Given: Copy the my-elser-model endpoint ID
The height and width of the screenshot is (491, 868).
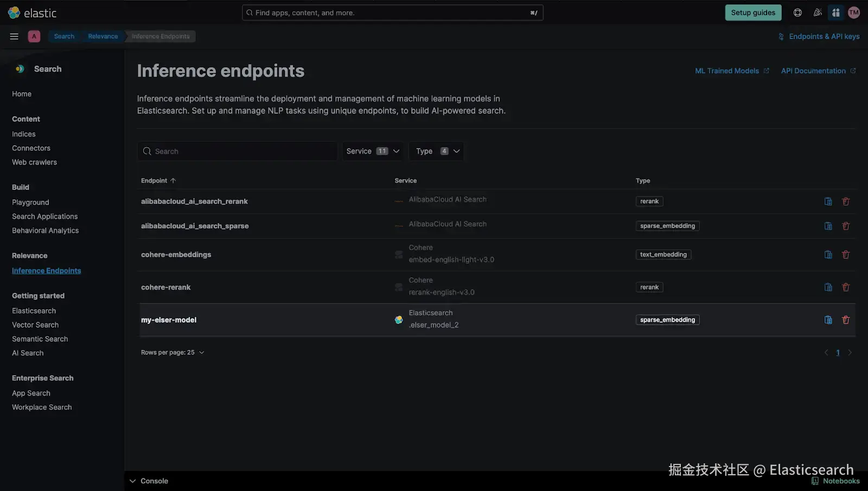Looking at the screenshot, I should pos(828,320).
